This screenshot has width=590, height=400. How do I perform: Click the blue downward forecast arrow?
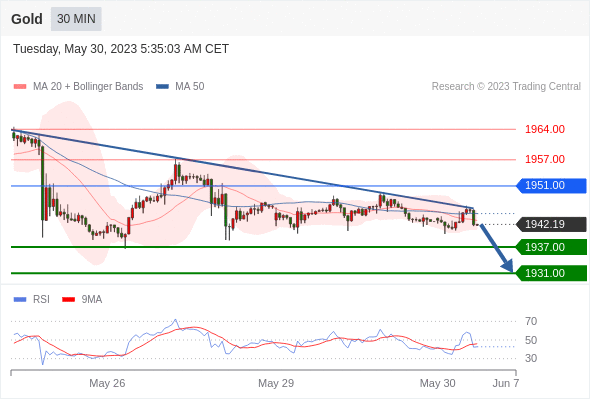(x=497, y=248)
